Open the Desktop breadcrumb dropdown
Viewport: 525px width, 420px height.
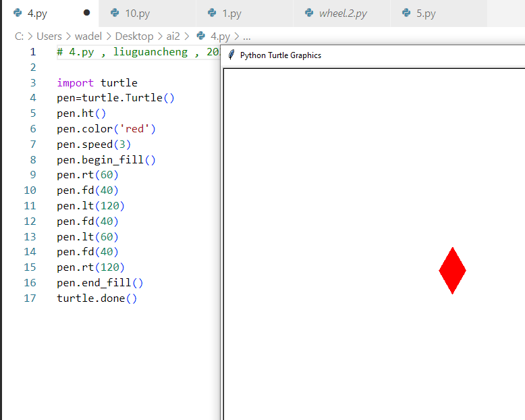pyautogui.click(x=134, y=36)
